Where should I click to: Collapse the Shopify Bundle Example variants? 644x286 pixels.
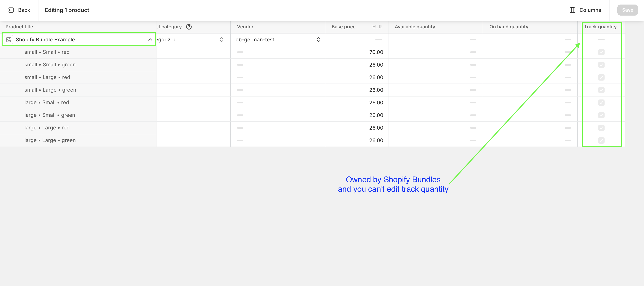tap(150, 39)
